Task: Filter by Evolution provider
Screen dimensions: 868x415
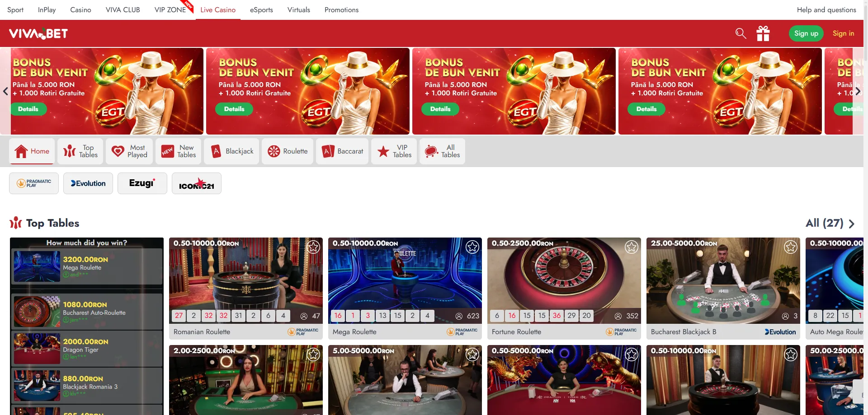Action: (88, 183)
